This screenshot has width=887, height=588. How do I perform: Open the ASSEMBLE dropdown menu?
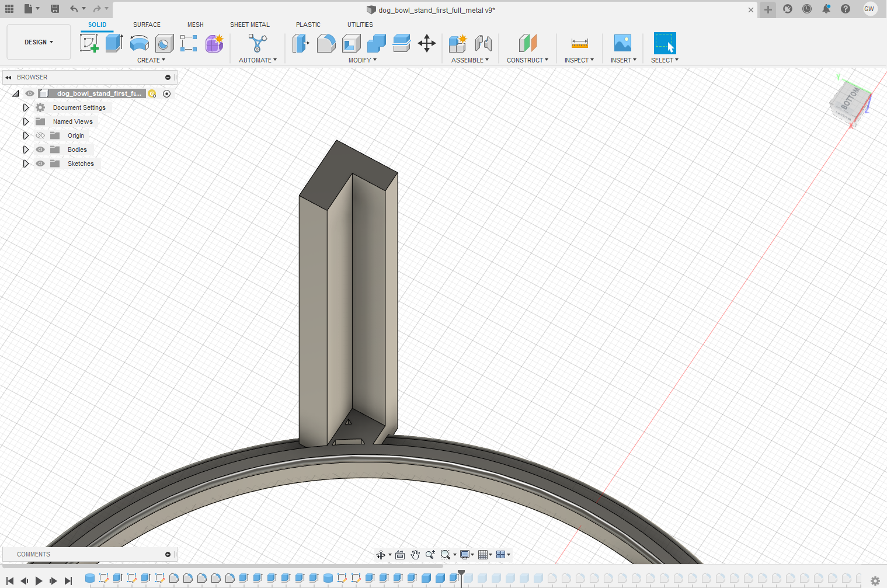click(470, 60)
